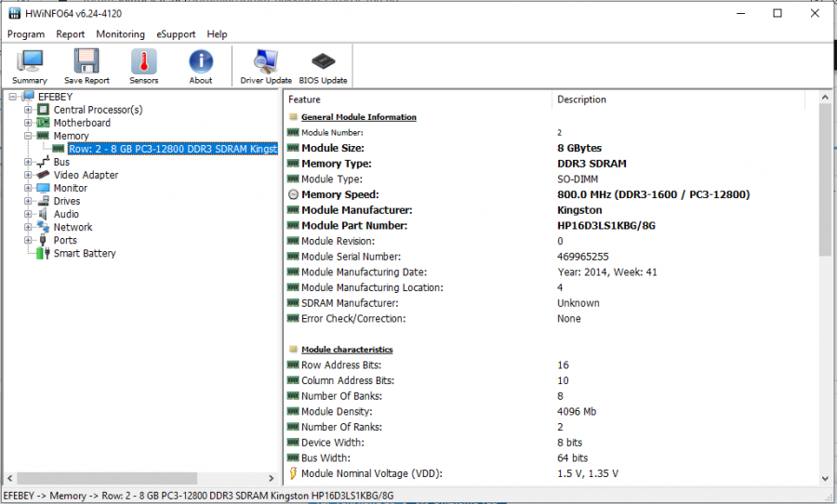This screenshot has height=504, width=837.
Task: Click the tree pane horizontal scrollbar thumb
Action: pyautogui.click(x=107, y=478)
